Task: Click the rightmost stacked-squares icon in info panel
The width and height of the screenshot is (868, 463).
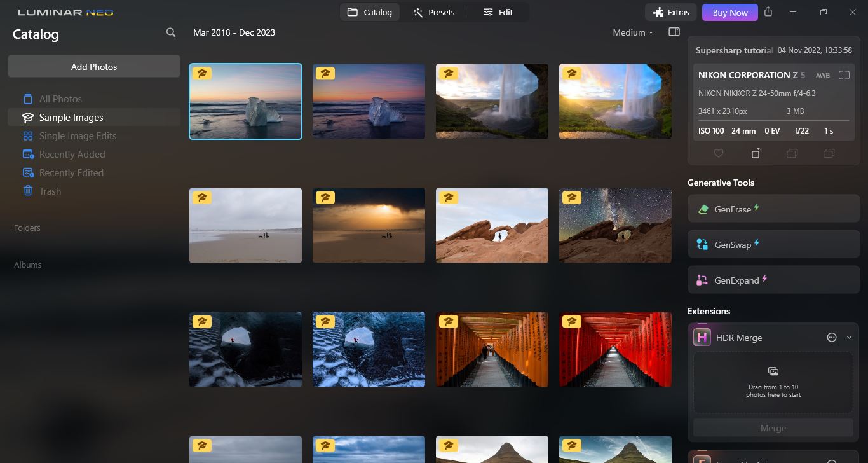Action: tap(829, 153)
